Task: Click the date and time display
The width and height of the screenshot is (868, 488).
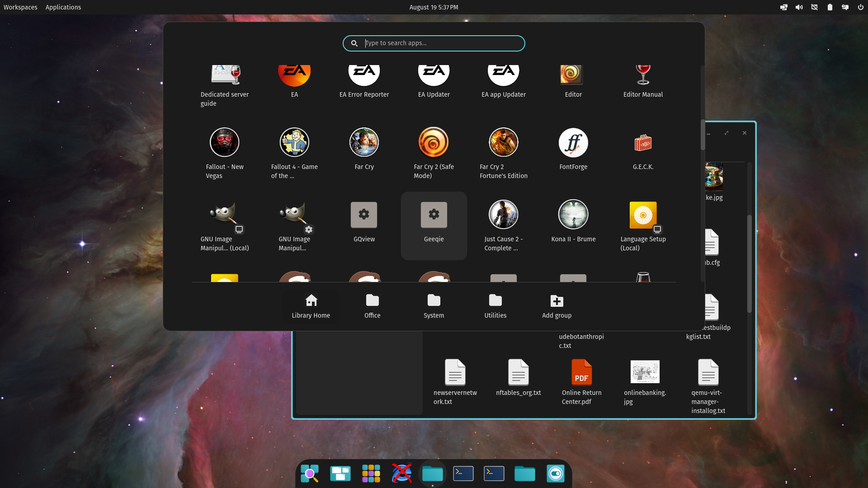Action: [434, 7]
